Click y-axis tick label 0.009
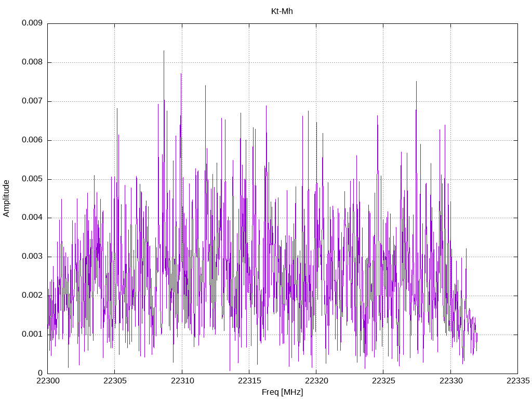This screenshot has width=532, height=399. (32, 23)
